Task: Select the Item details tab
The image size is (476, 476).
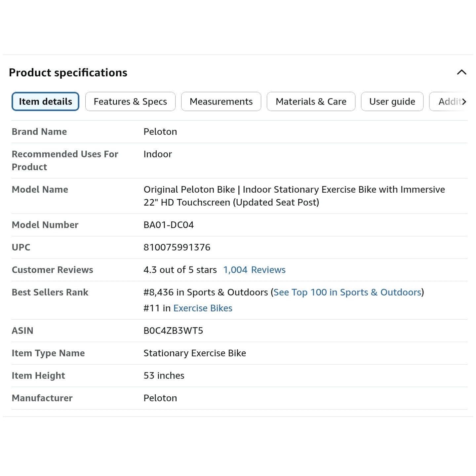Action: coord(45,101)
